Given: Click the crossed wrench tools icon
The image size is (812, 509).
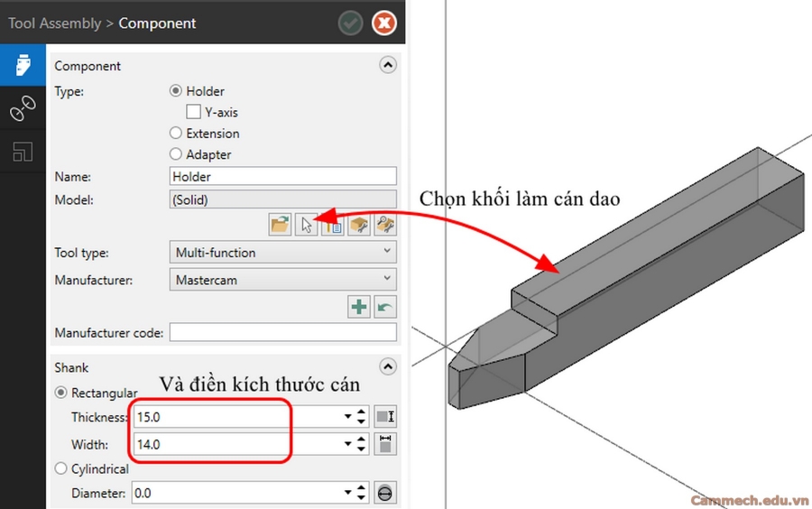Looking at the screenshot, I should pyautogui.click(x=385, y=225).
